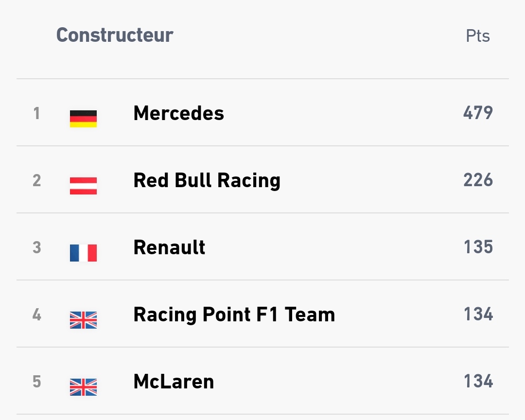Image resolution: width=525 pixels, height=420 pixels.
Task: Click the German flag next to Mercedes
Action: click(84, 119)
